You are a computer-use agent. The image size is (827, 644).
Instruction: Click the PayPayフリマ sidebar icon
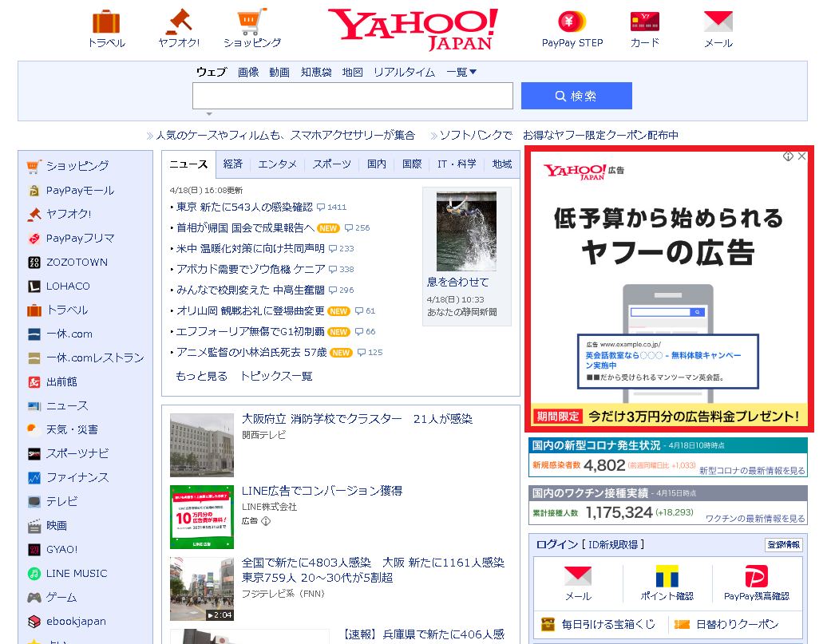(34, 239)
